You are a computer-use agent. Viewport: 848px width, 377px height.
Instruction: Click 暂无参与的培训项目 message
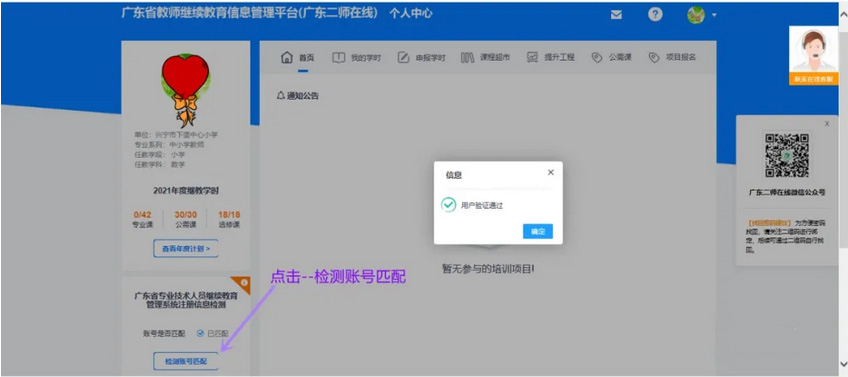(488, 268)
